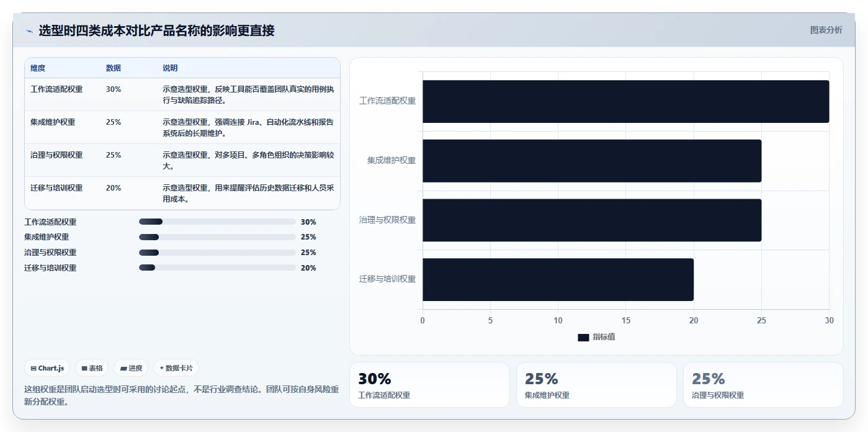Click the 维度 column header
This screenshot has width=868, height=432.
(38, 68)
